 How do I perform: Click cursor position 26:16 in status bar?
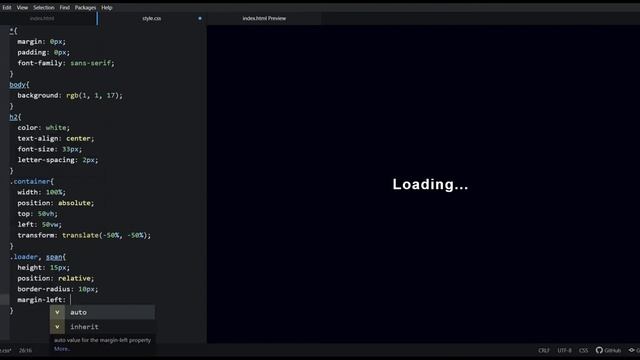tap(25, 350)
